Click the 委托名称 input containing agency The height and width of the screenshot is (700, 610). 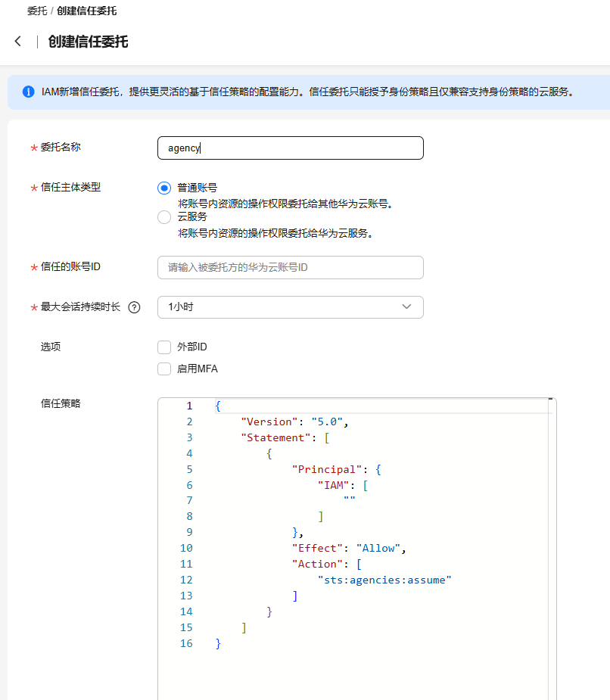coord(291,148)
